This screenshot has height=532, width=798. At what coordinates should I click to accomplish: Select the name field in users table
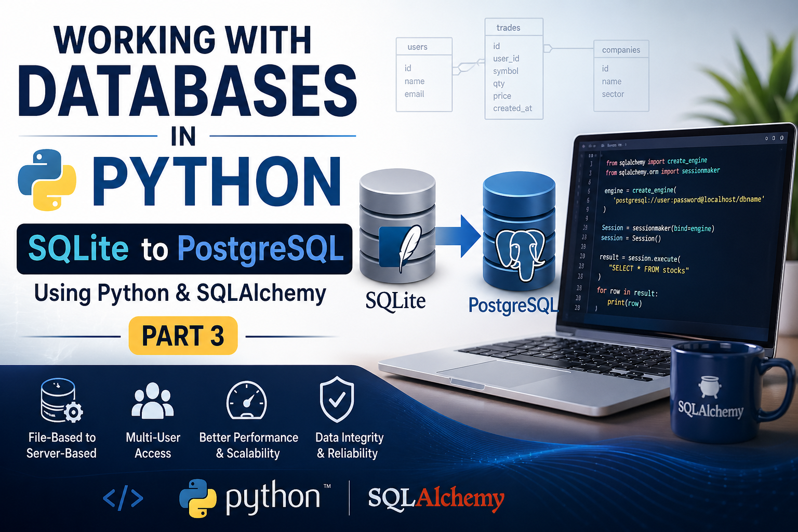click(415, 81)
